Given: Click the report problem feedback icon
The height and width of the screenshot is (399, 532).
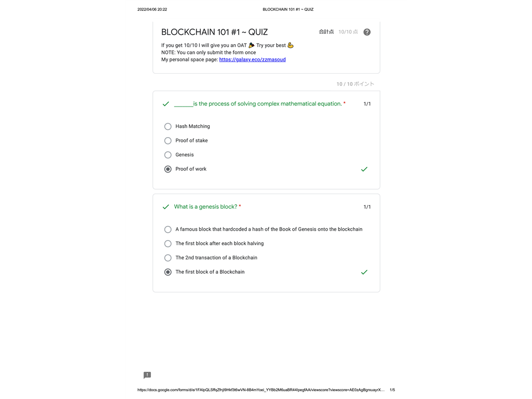Looking at the screenshot, I should coord(147,375).
